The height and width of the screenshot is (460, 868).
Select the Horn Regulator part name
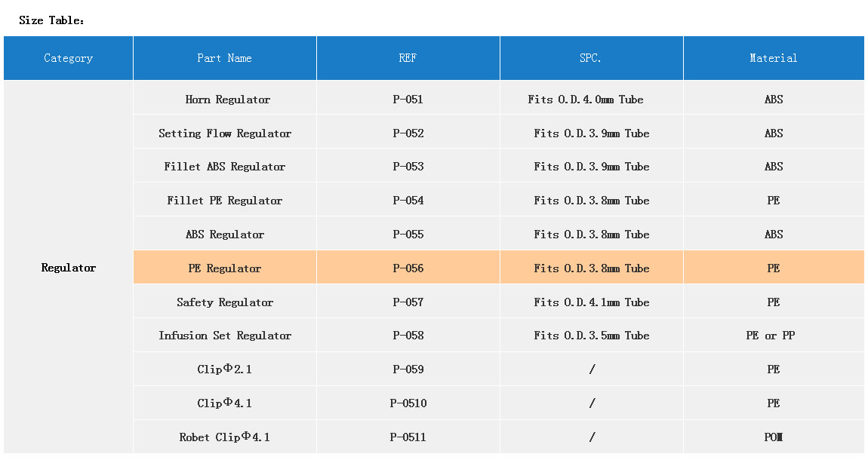click(x=227, y=100)
